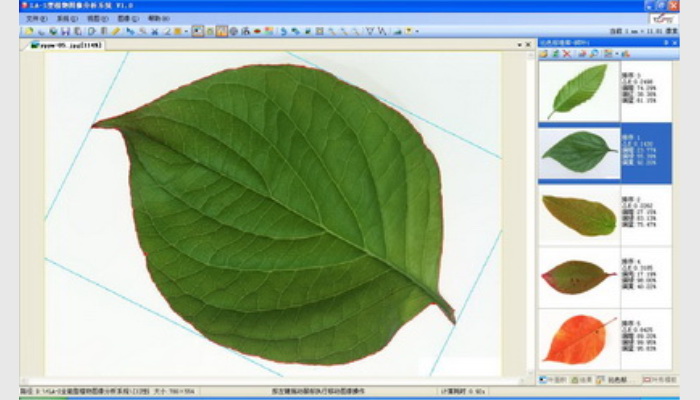The image size is (700, 400).
Task: Click the green icon in gallery panel toolbar
Action: pyautogui.click(x=555, y=54)
